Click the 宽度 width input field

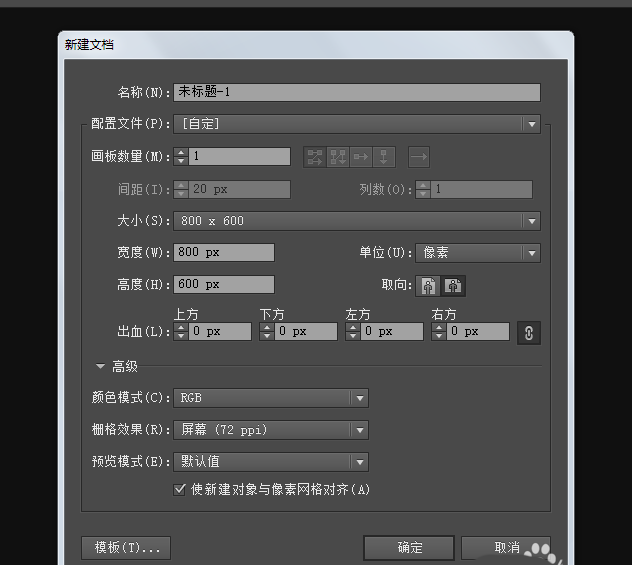point(224,253)
